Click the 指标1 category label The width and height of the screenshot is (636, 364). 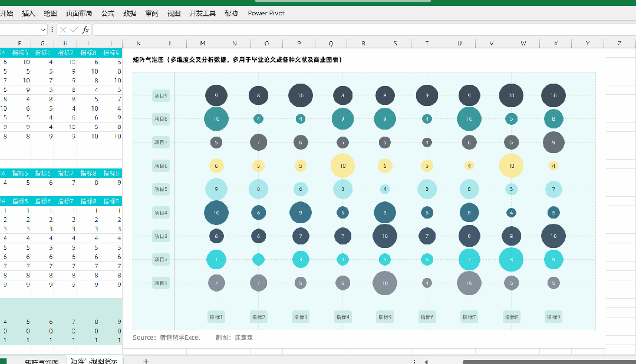point(216,317)
